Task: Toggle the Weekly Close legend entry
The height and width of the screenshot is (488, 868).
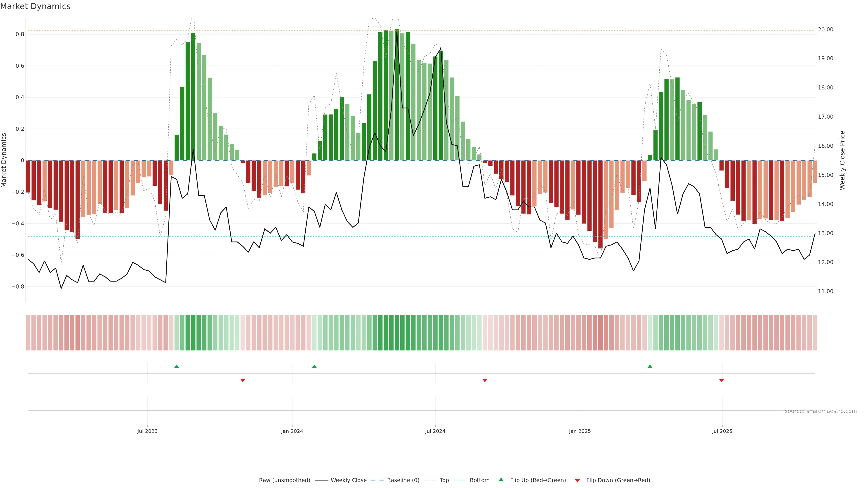Action: tap(348, 480)
